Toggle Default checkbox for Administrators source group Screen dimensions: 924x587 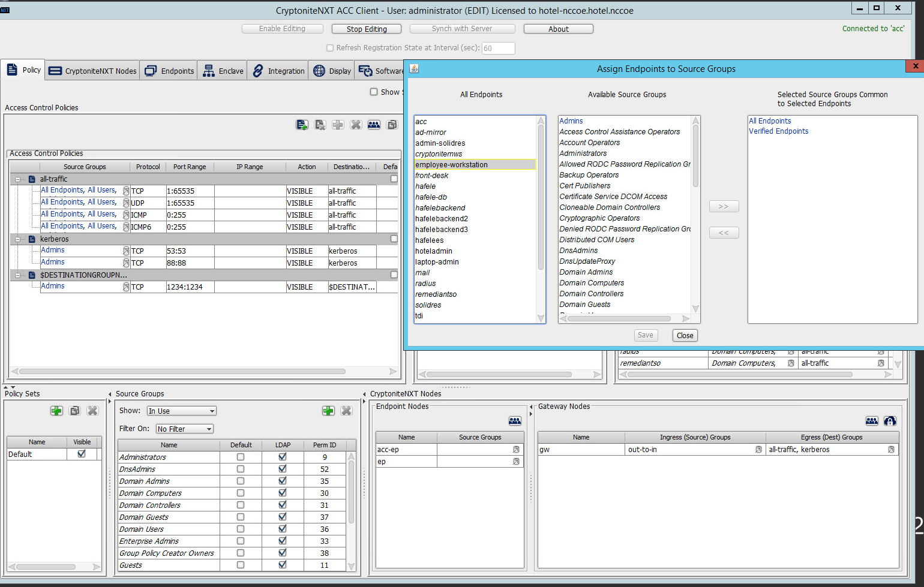tap(241, 457)
